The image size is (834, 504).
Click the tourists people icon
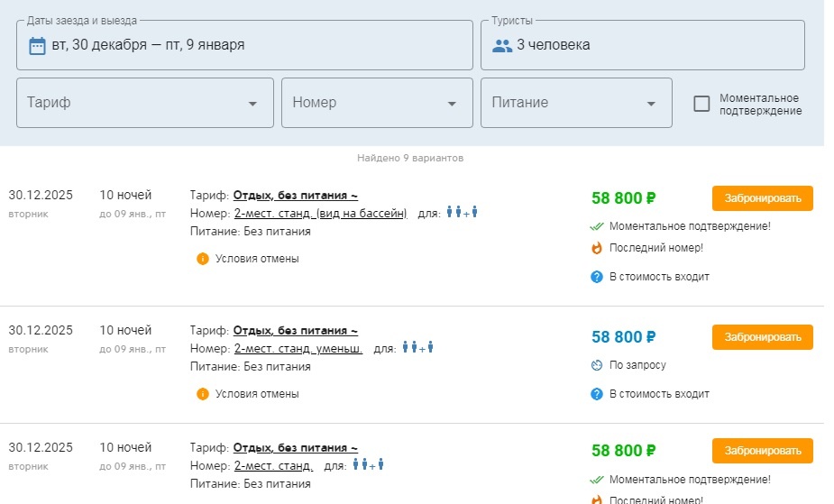tap(502, 45)
